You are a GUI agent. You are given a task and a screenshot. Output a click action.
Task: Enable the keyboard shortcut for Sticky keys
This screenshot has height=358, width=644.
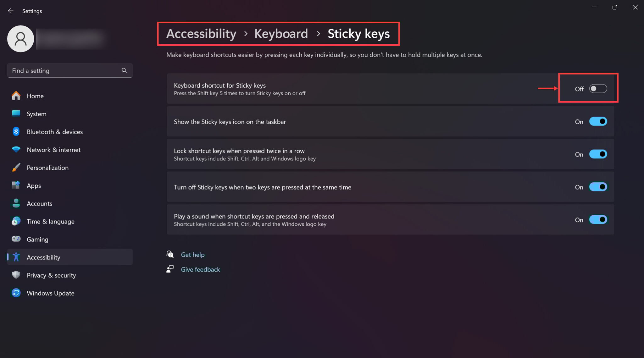598,89
